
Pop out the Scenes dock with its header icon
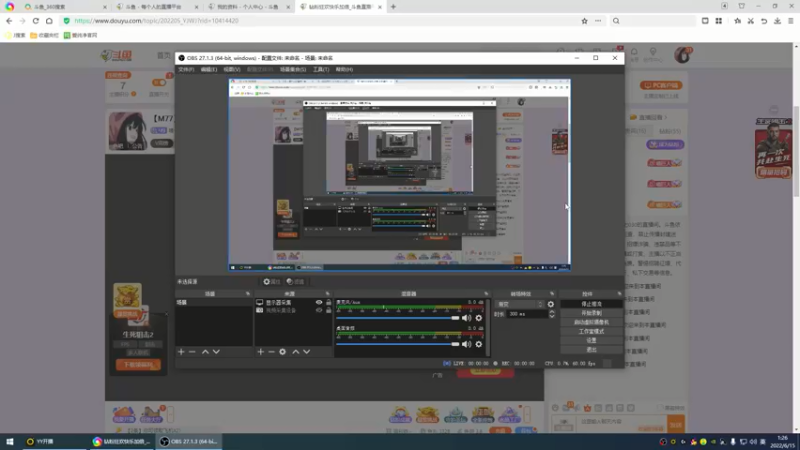[x=248, y=294]
